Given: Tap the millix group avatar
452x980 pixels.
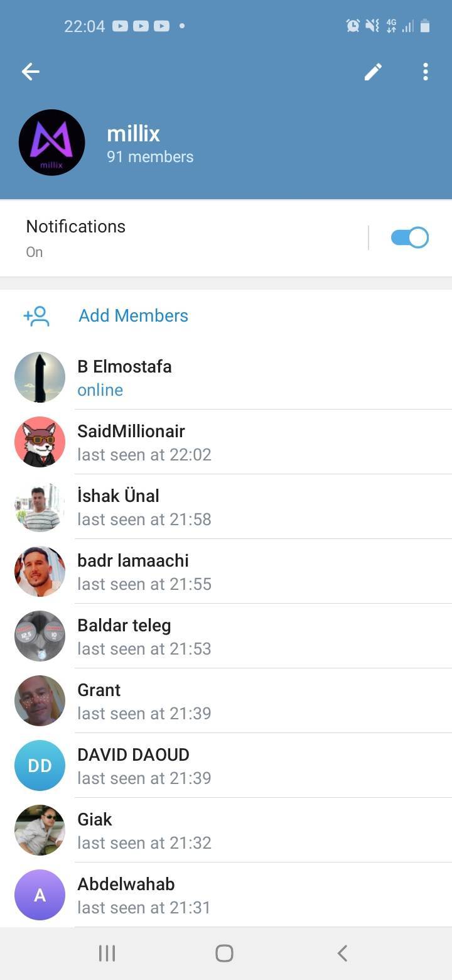Looking at the screenshot, I should tap(52, 143).
